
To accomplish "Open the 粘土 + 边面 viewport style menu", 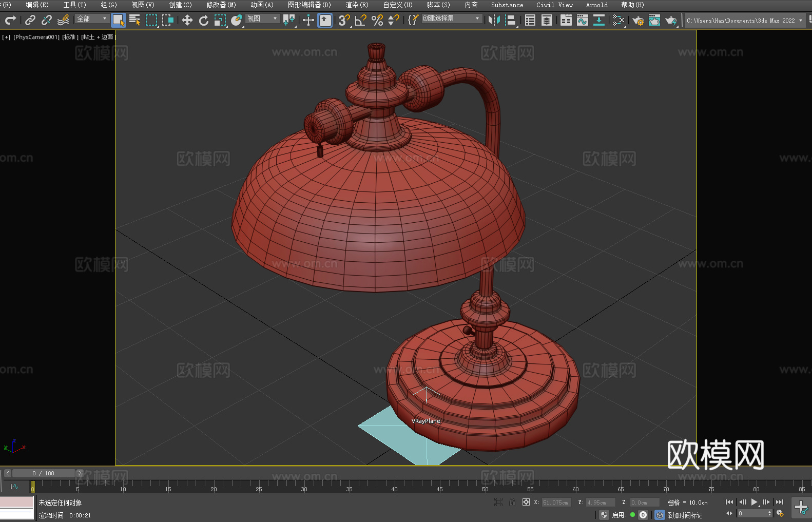I will [98, 37].
